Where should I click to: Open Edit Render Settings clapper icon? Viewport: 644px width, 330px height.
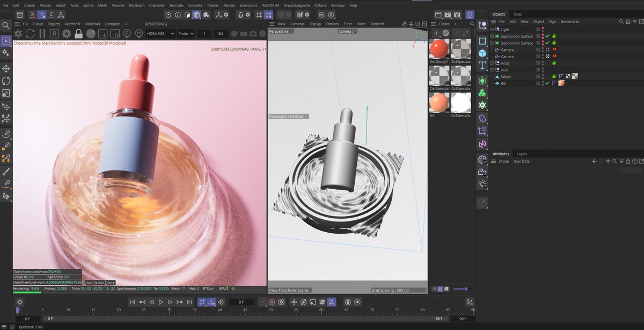457,15
